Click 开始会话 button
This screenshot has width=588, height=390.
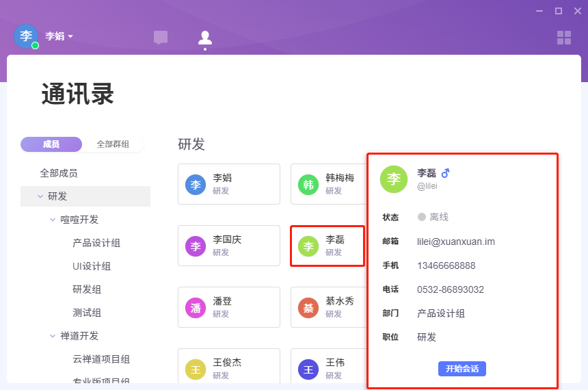click(x=462, y=369)
